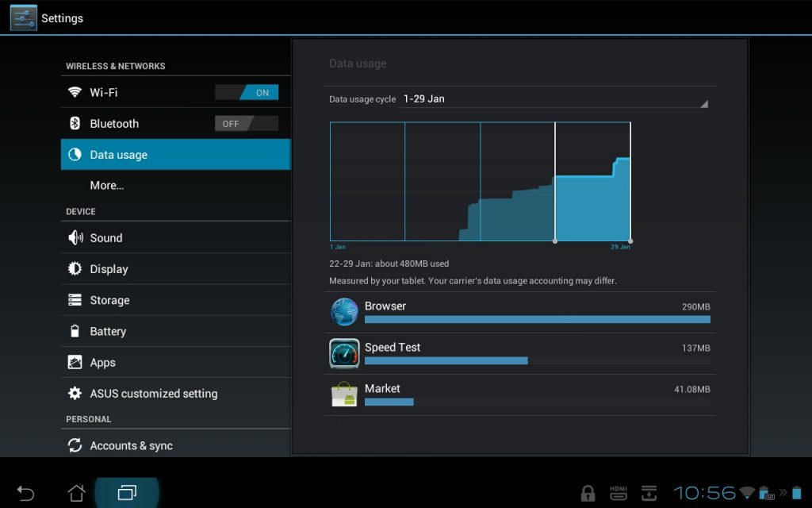Select the Display brightness icon
The width and height of the screenshot is (812, 508).
(75, 268)
